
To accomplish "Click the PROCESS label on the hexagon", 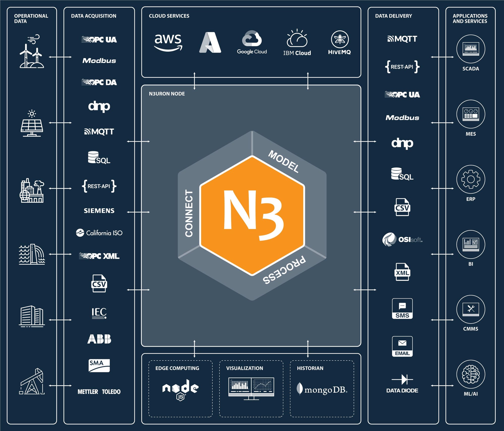I will click(x=284, y=270).
